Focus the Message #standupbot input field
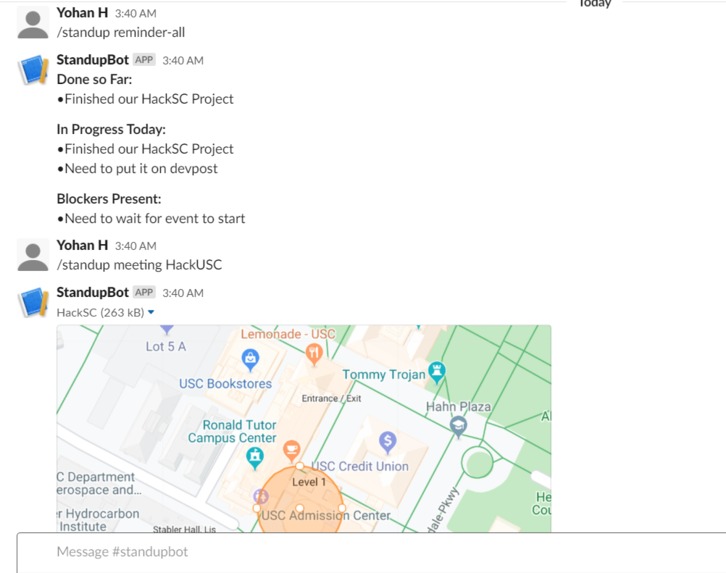The image size is (726, 573). (x=371, y=552)
